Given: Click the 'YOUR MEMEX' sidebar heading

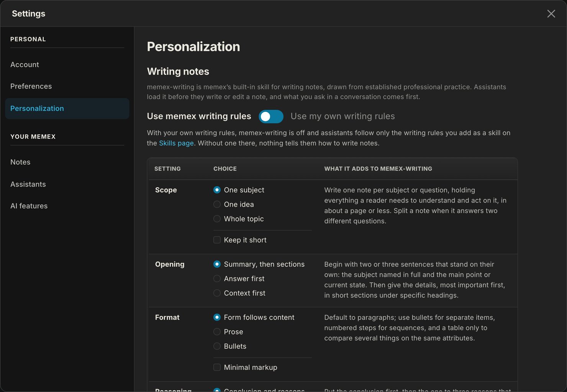Looking at the screenshot, I should click(33, 137).
